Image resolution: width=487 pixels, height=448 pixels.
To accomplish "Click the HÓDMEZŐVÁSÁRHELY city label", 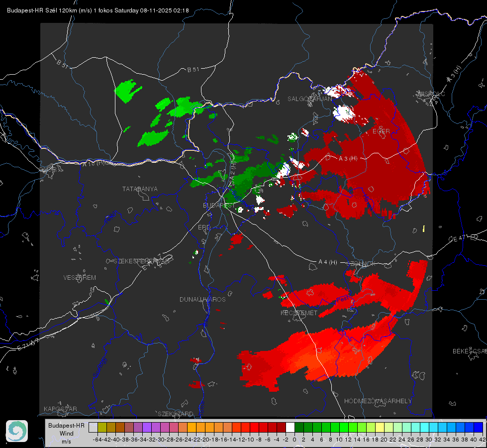I will pyautogui.click(x=378, y=401).
